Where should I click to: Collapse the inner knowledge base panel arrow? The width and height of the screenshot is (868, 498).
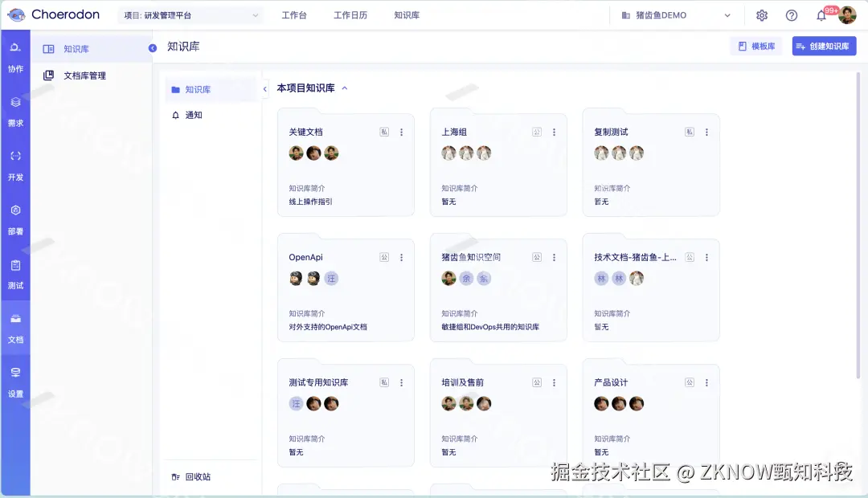click(x=264, y=91)
